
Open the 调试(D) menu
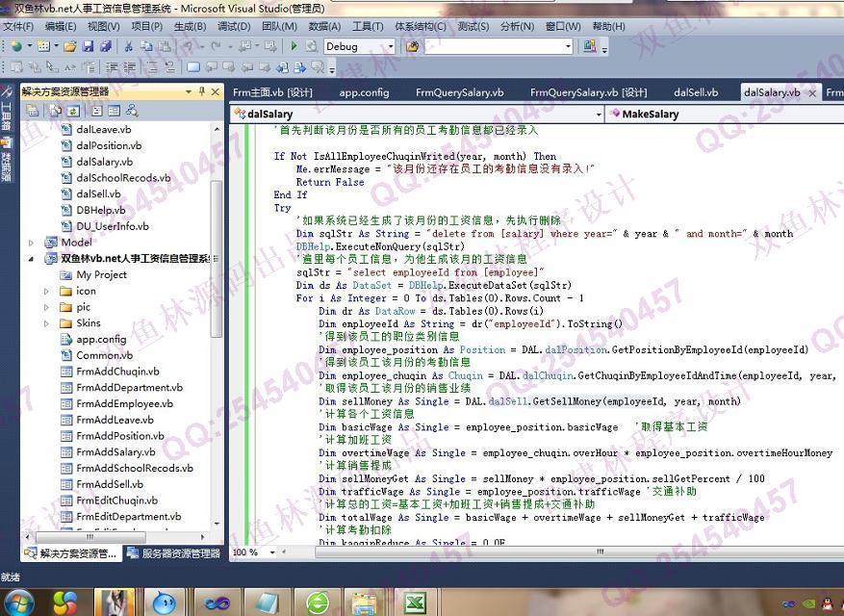click(234, 26)
